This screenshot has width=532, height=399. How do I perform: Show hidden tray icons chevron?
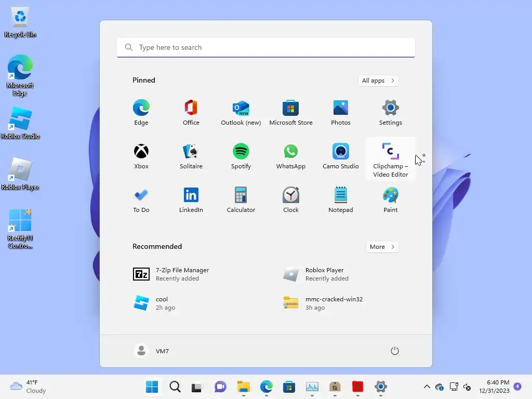point(427,387)
